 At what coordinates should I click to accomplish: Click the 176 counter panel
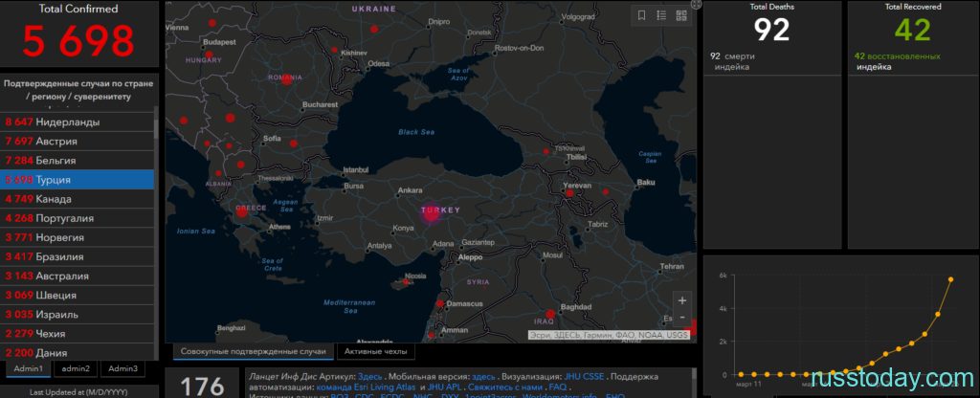point(203,383)
